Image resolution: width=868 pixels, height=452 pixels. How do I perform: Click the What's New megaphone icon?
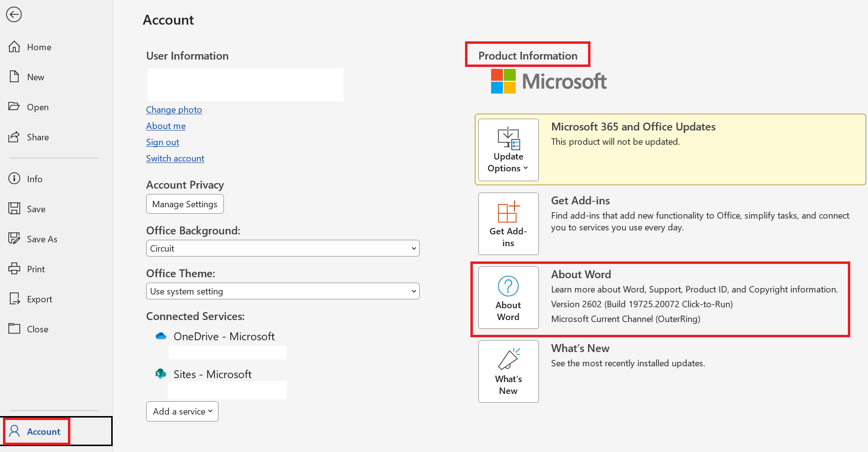[x=509, y=359]
